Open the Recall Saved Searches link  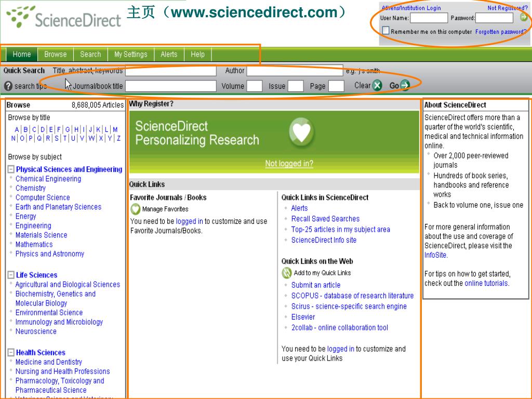[325, 219]
